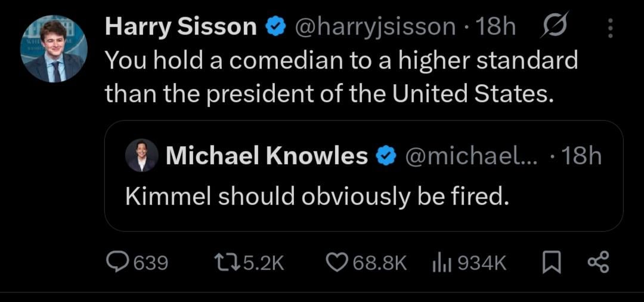
Task: Click the truncated @michael... handle
Action: tap(471, 156)
